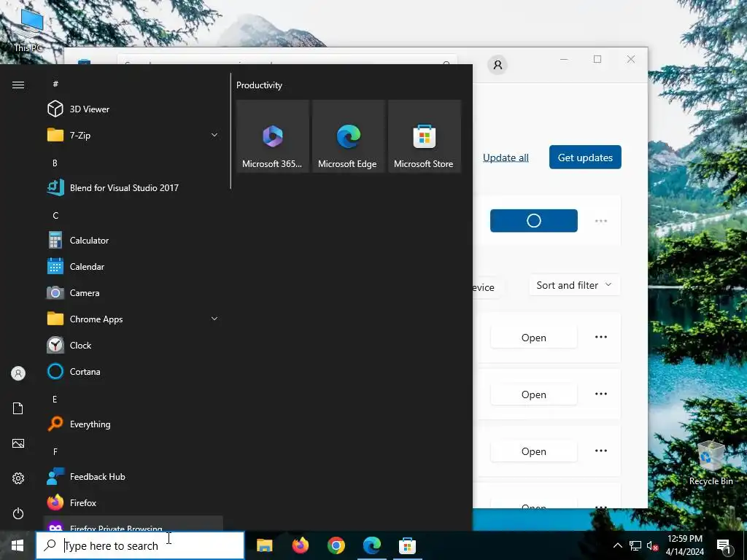Open the Everything search app
The height and width of the screenshot is (560, 747).
[x=133, y=424]
